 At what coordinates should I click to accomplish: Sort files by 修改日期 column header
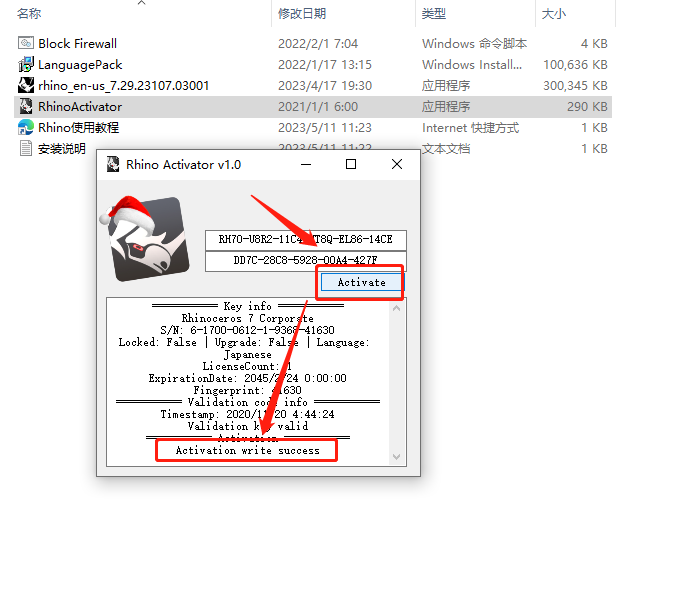point(302,14)
